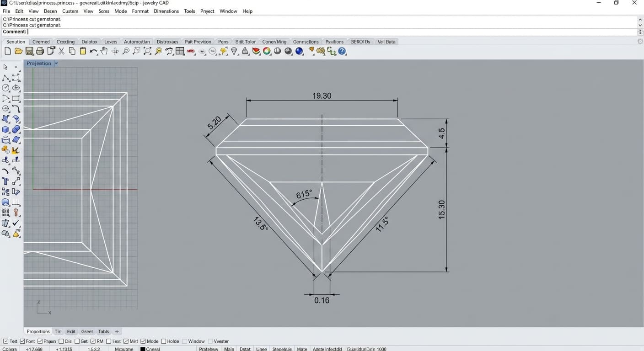This screenshot has height=351, width=644.
Task: Open the Format menu
Action: click(140, 11)
